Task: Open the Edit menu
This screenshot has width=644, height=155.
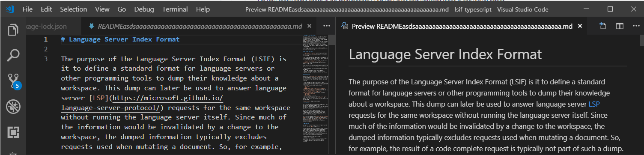Action: coord(46,9)
